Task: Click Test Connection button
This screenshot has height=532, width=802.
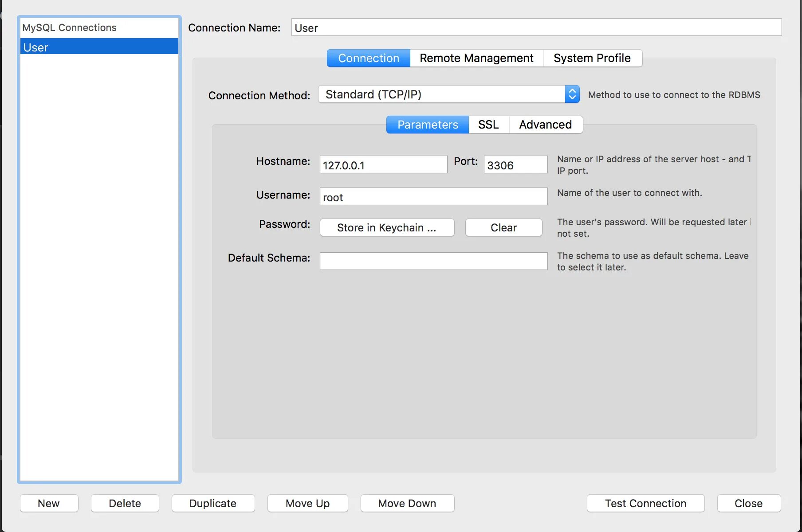Action: click(646, 503)
